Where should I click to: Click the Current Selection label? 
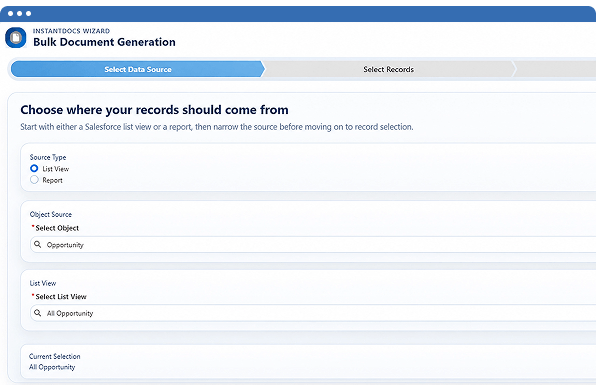55,356
